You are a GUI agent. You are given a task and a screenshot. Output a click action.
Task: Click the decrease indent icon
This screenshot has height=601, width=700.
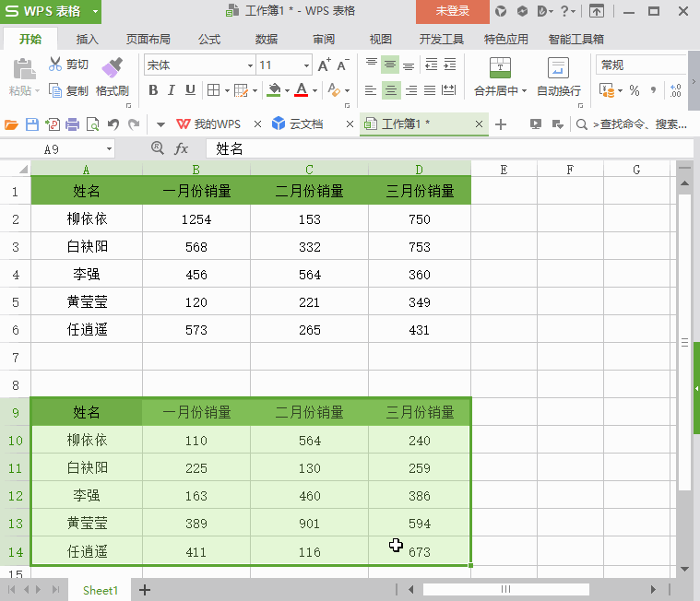pyautogui.click(x=432, y=65)
